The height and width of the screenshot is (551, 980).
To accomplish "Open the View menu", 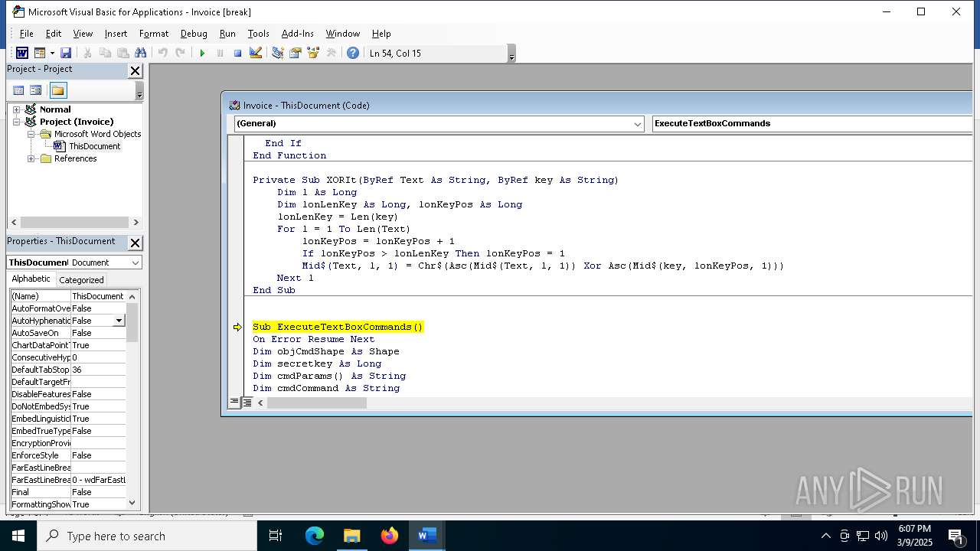I will coord(83,34).
